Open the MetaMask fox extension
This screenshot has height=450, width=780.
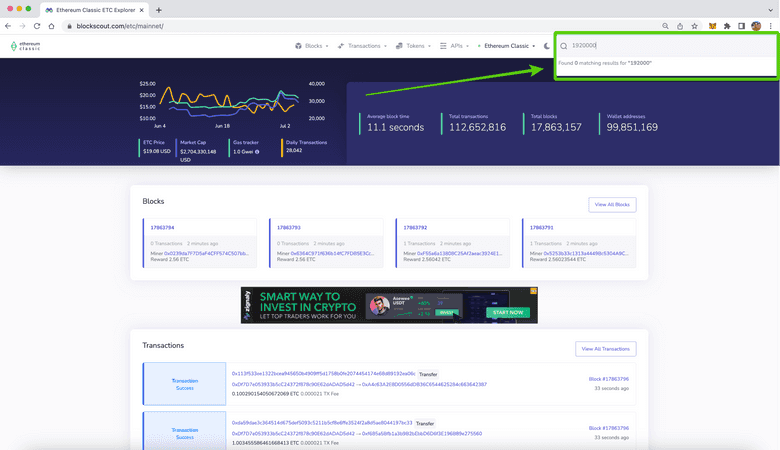click(712, 26)
